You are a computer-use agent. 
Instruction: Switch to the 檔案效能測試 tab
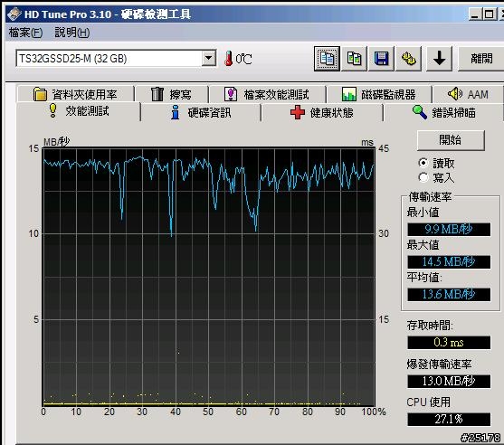pos(267,94)
